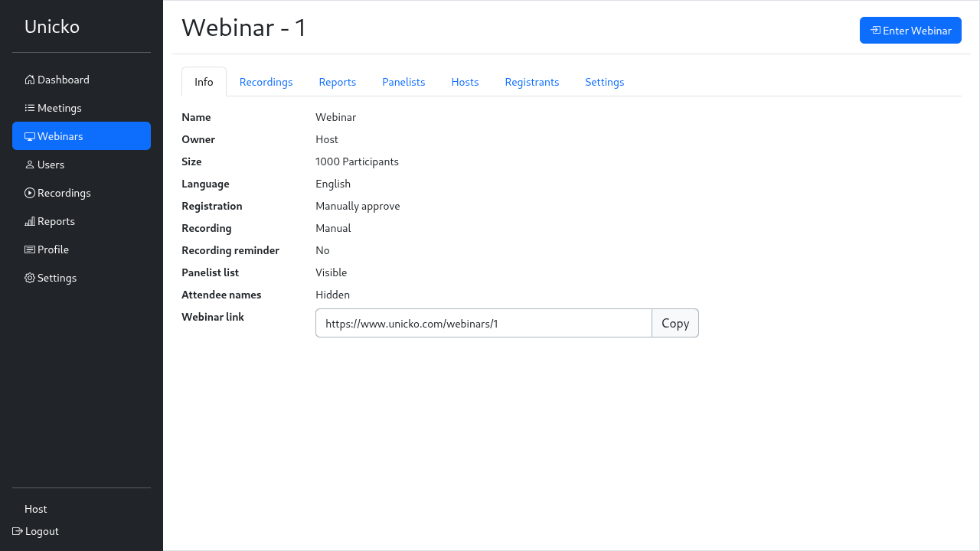The image size is (980, 551).
Task: Click the Dashboard house icon
Action: (x=30, y=80)
